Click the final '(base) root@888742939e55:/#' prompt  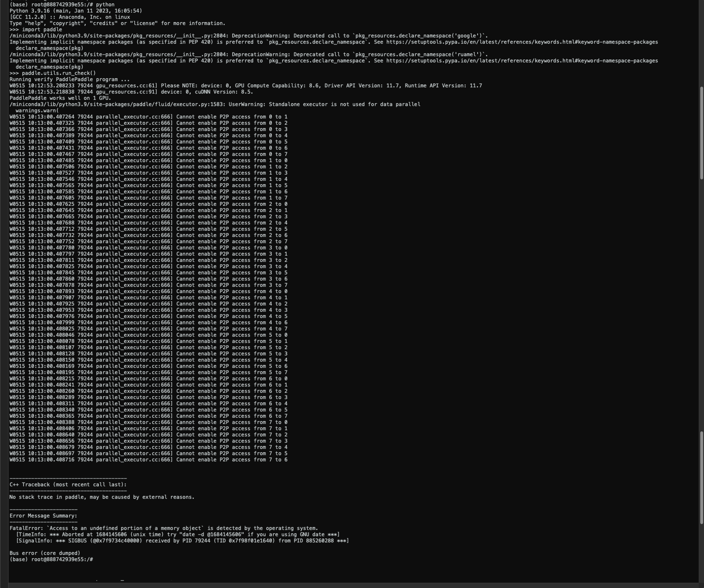[x=51, y=559]
